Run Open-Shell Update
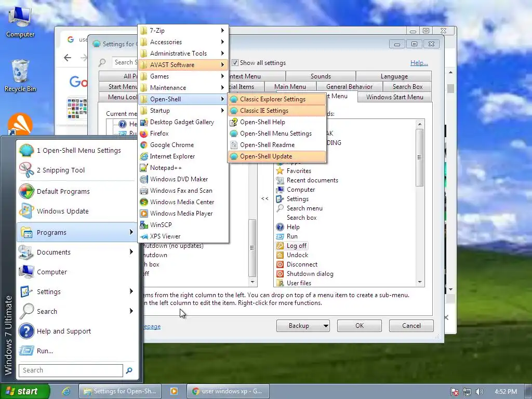 [x=277, y=156]
